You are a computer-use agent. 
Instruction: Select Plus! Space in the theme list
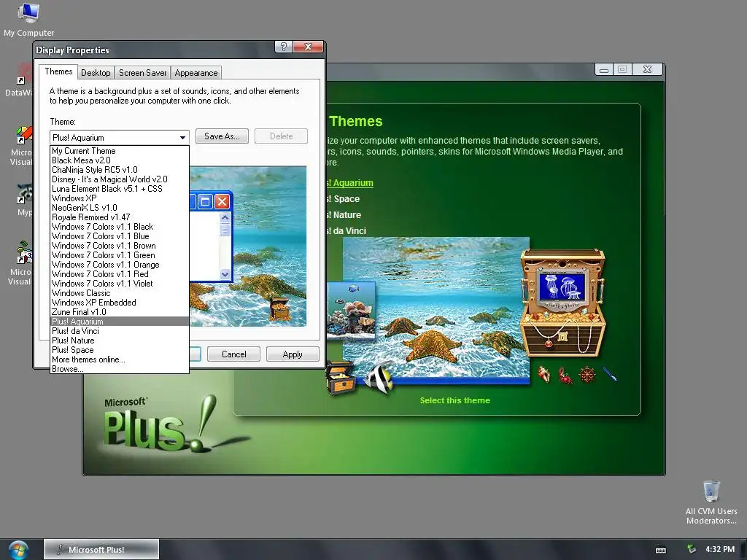coord(119,350)
